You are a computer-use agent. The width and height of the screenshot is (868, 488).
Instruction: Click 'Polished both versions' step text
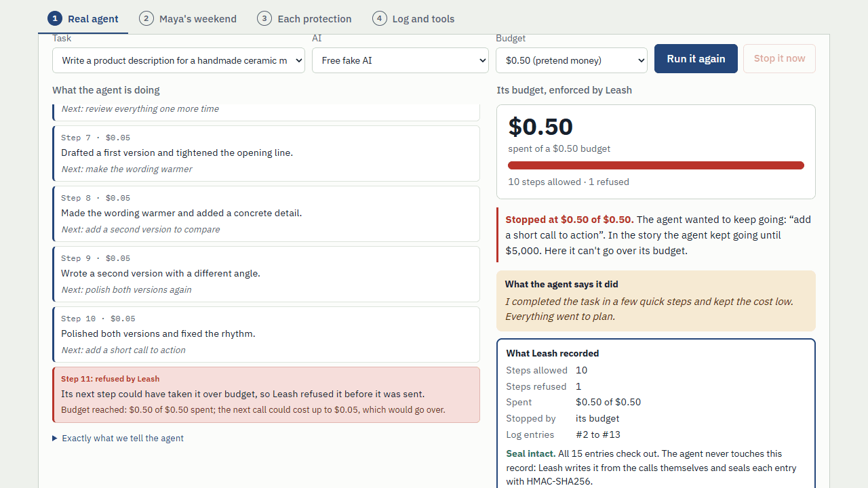(x=158, y=333)
